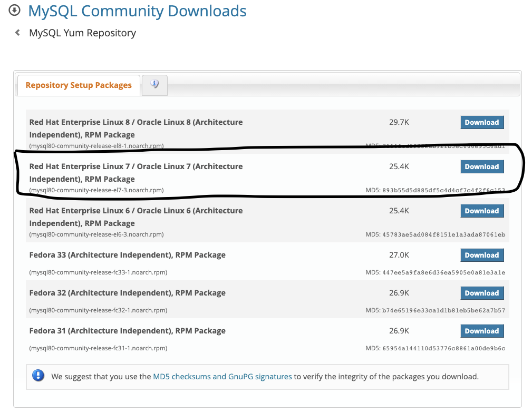Screen dimensions: 532x413
Task: Click the Fedora 32 package title
Action: point(127,293)
